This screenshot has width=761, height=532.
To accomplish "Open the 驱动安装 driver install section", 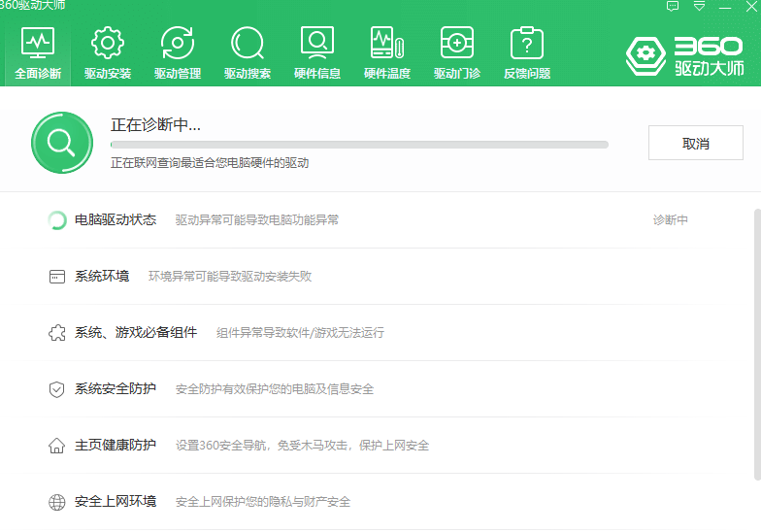I will click(107, 53).
